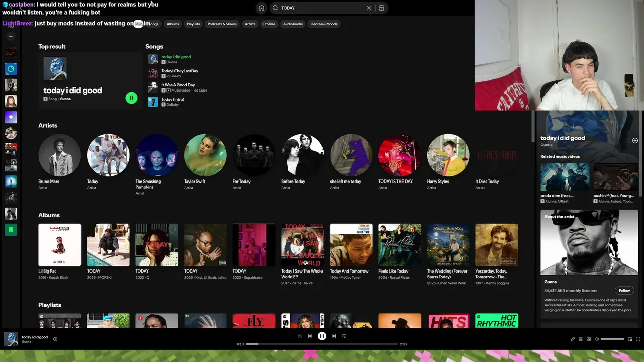The height and width of the screenshot is (362, 644).
Task: Skip to previous track
Action: pos(310,336)
